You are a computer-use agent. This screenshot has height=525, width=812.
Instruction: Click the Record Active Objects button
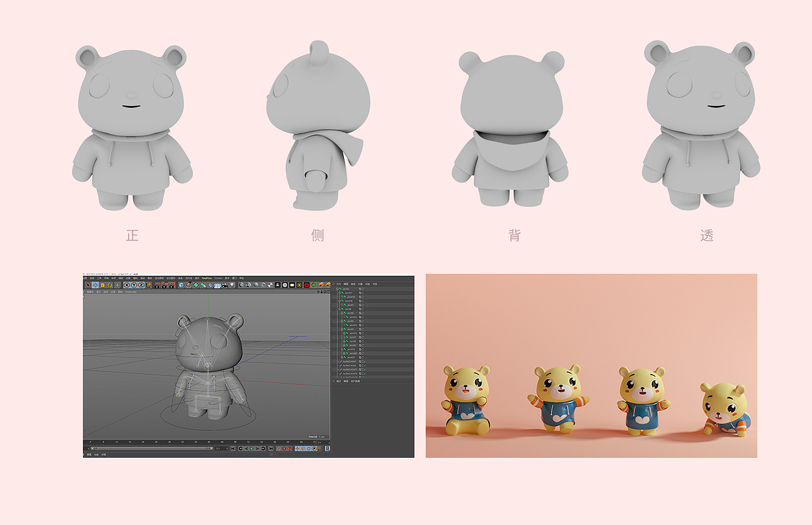tap(278, 448)
